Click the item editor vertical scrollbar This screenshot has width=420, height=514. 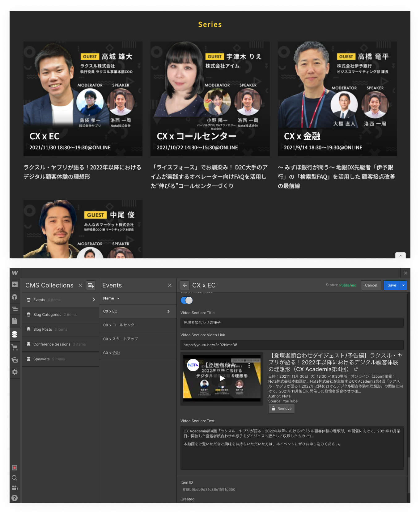[x=409, y=476]
